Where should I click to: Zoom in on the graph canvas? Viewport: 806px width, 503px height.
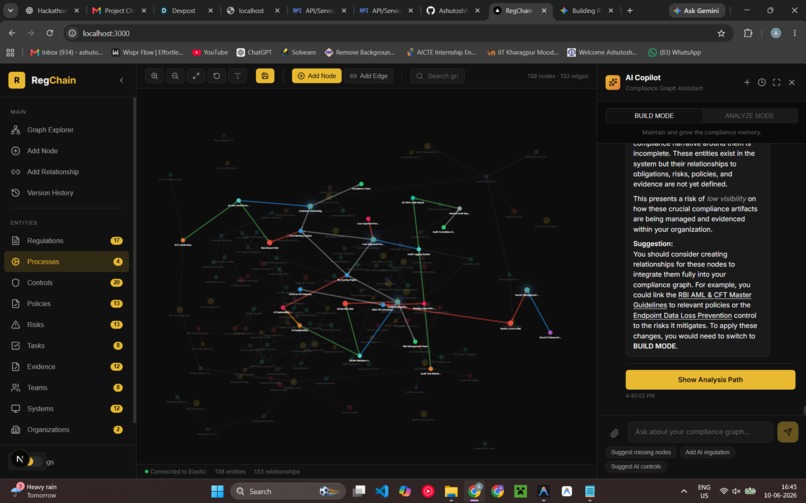(x=154, y=76)
